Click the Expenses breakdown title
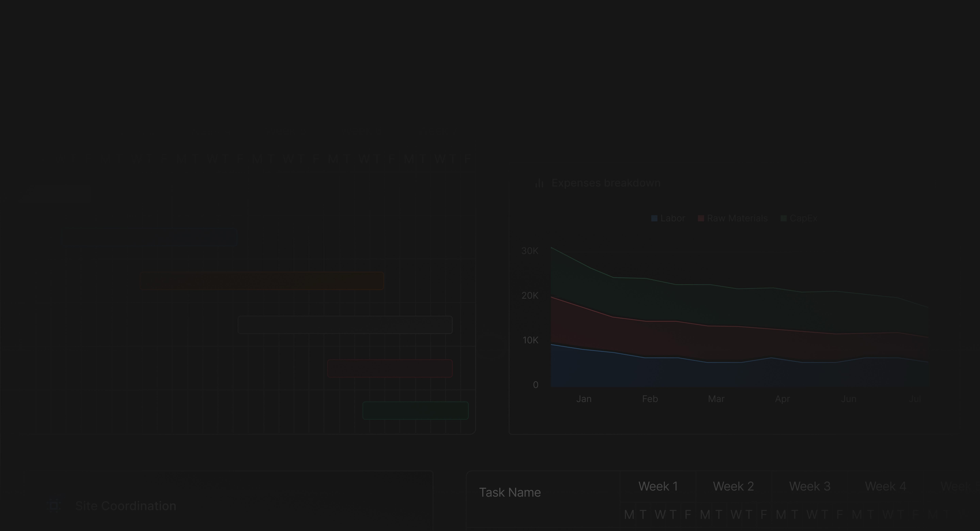The image size is (980, 531). tap(606, 183)
